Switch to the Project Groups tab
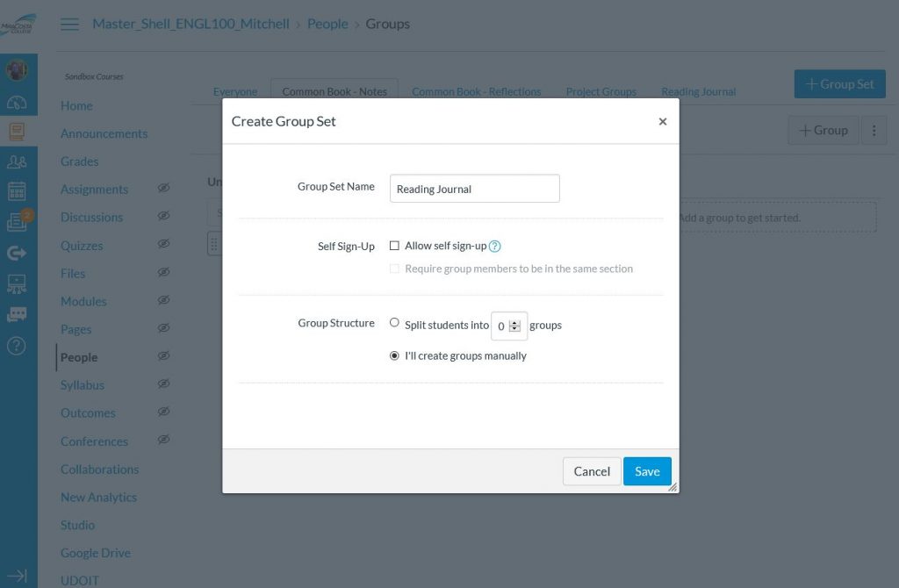Image resolution: width=899 pixels, height=588 pixels. (x=601, y=91)
